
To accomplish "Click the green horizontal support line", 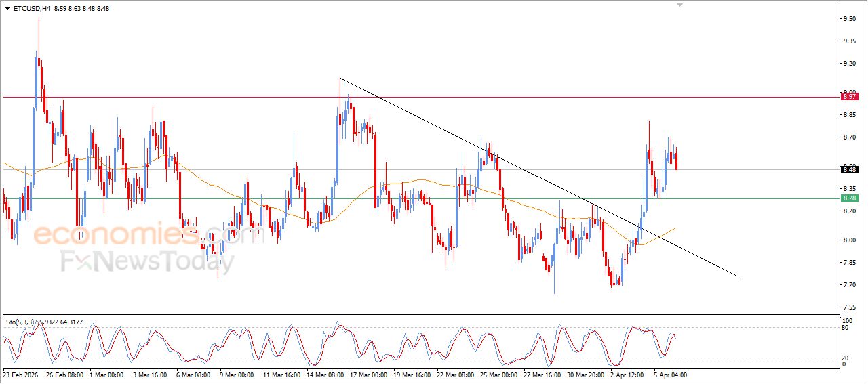I will (x=407, y=198).
